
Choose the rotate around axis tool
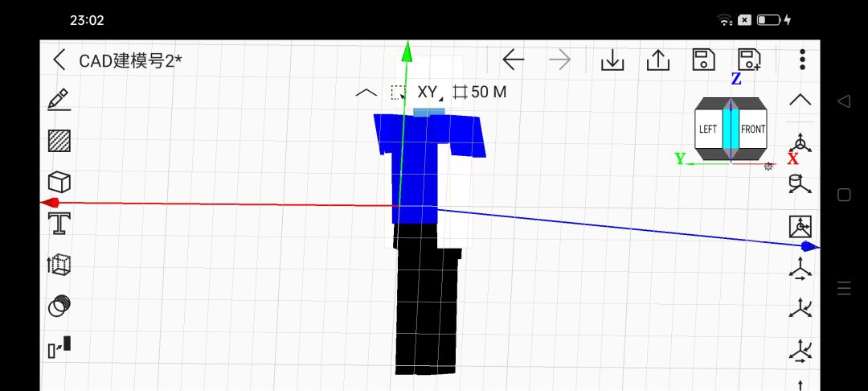800,308
